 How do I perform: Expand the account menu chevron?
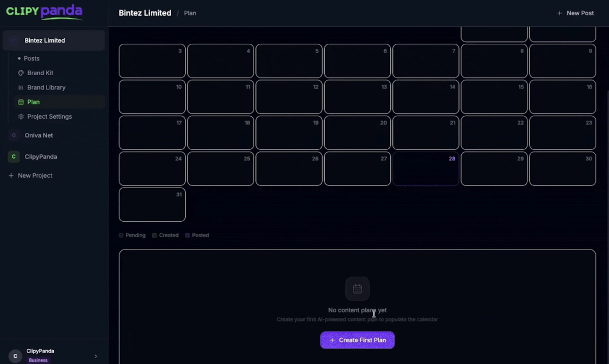coord(96,356)
